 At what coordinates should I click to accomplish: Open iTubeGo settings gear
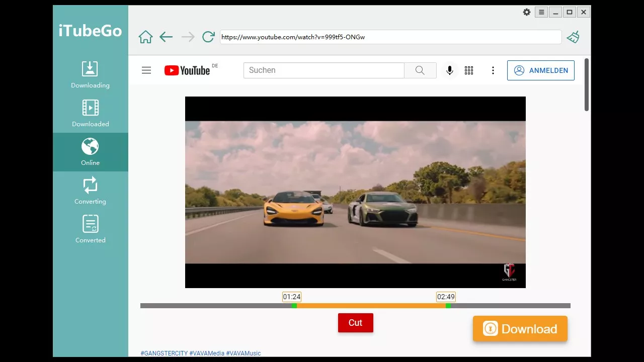[527, 12]
